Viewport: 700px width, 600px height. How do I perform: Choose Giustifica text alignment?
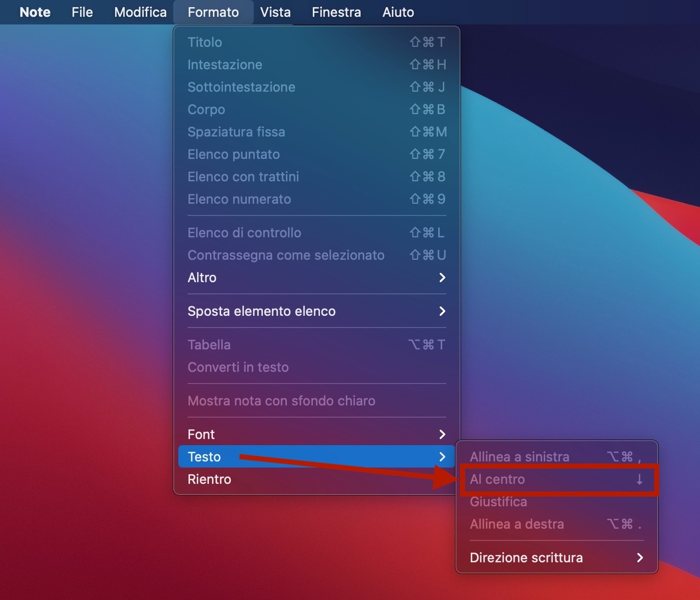click(557, 502)
